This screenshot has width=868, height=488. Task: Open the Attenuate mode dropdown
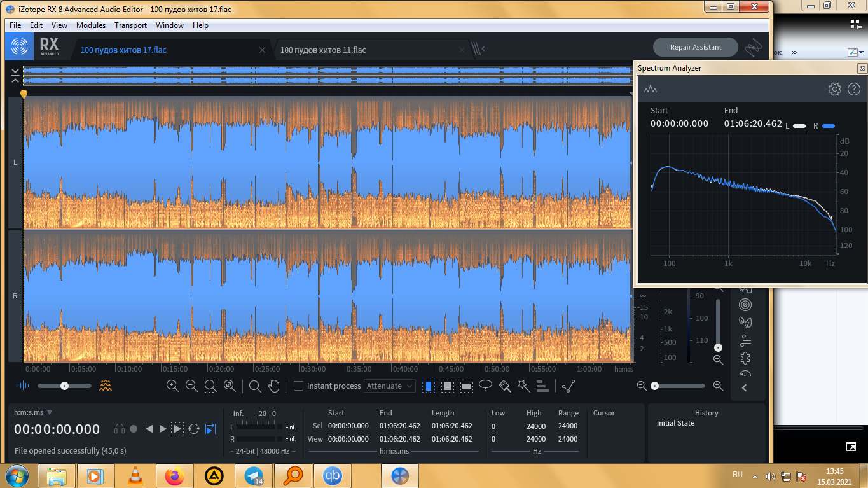point(390,386)
